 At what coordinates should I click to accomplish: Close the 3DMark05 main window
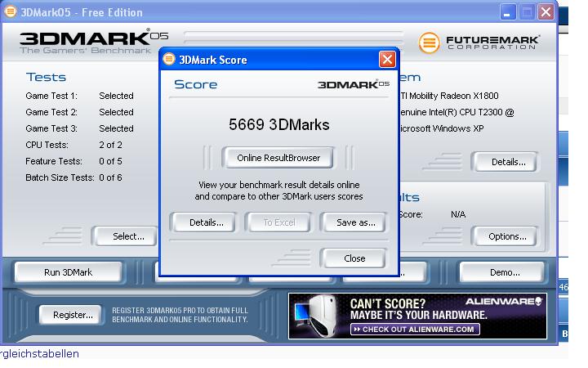[x=546, y=12]
